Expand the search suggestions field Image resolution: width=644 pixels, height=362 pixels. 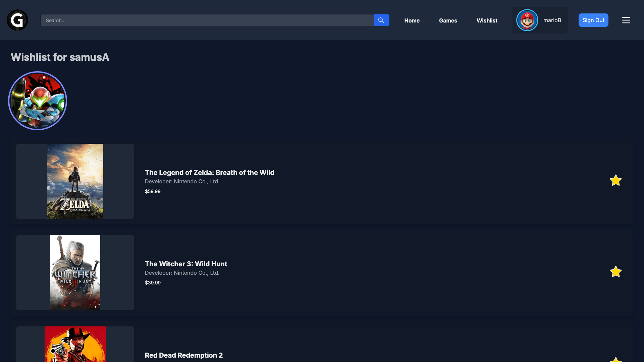click(x=207, y=20)
